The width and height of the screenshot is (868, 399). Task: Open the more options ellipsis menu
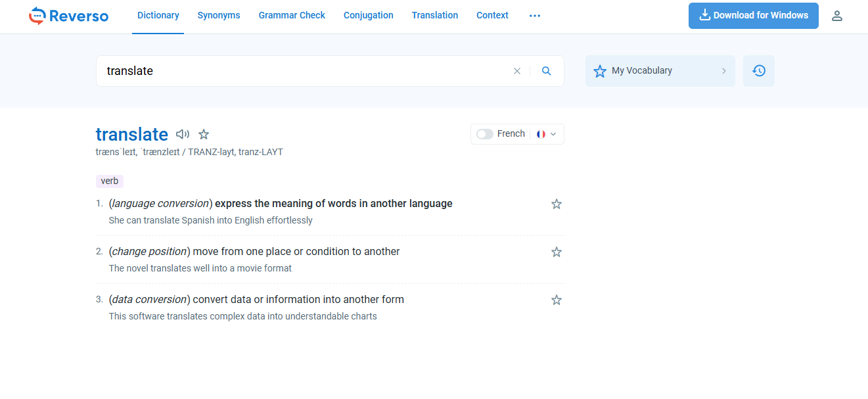coord(535,16)
